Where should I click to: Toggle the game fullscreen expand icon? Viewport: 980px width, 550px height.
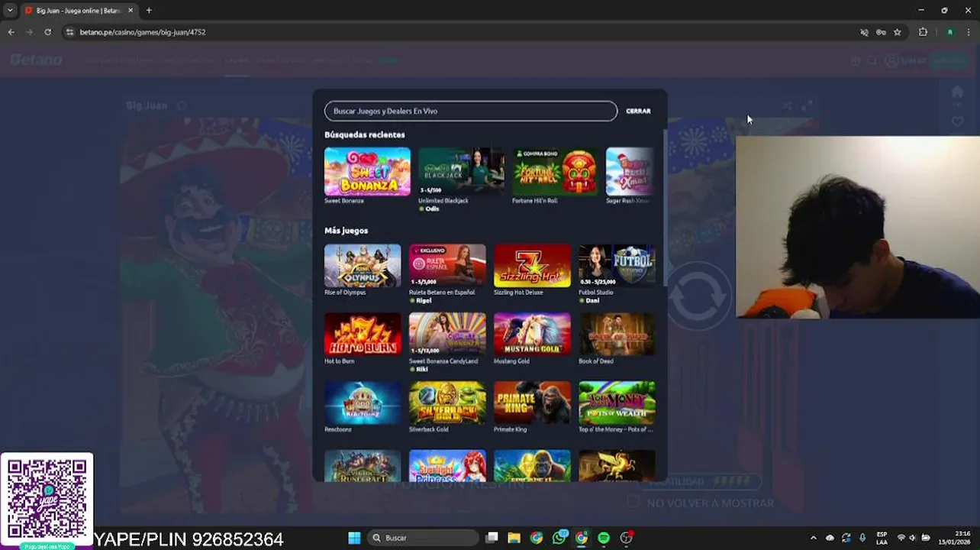807,105
